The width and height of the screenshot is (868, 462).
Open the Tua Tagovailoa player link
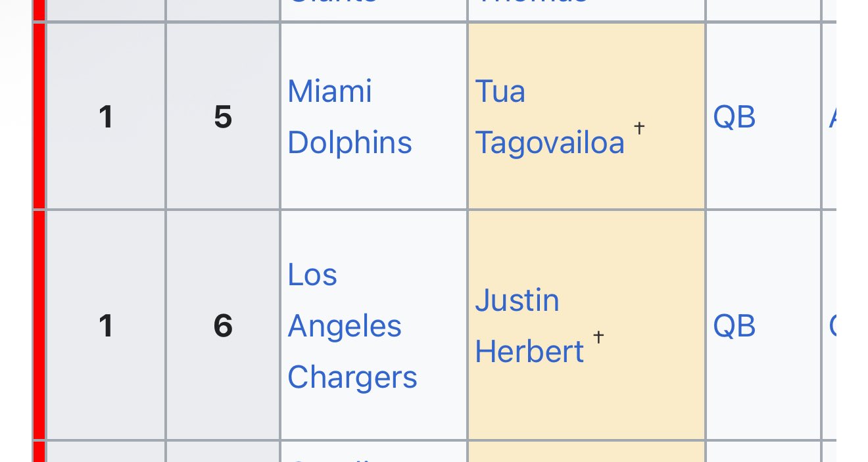coord(550,116)
